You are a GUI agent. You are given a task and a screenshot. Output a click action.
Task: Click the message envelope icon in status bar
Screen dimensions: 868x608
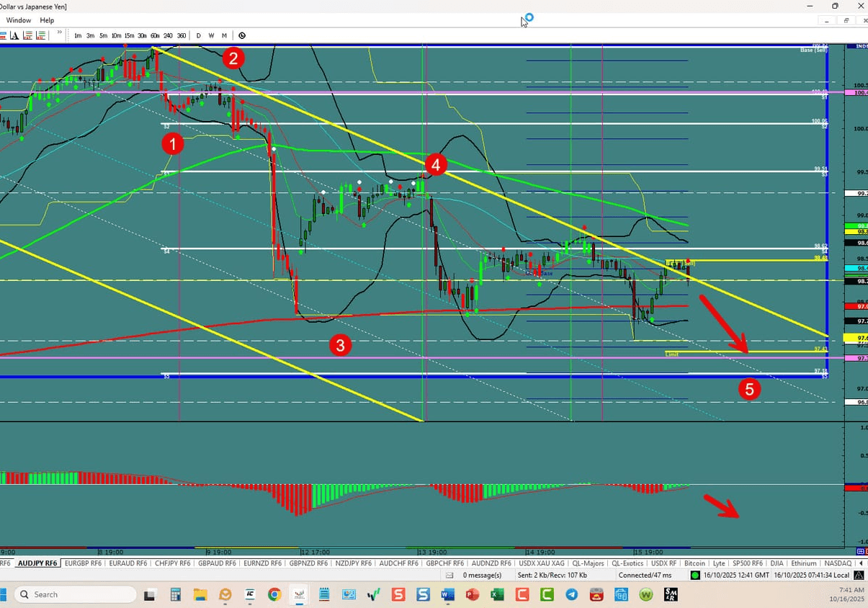(x=448, y=575)
